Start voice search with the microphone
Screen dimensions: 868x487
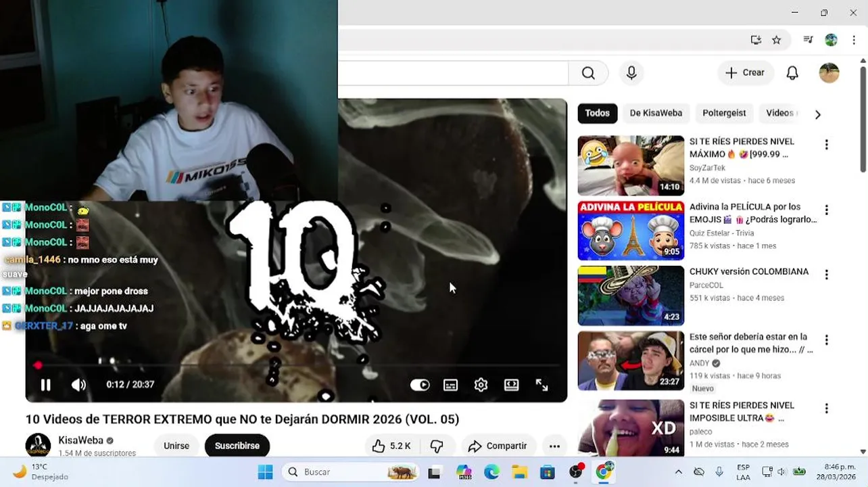pos(631,73)
